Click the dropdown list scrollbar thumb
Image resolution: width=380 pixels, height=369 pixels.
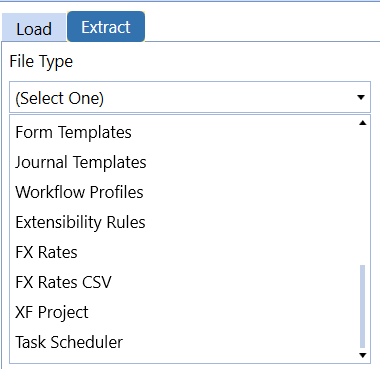click(363, 306)
